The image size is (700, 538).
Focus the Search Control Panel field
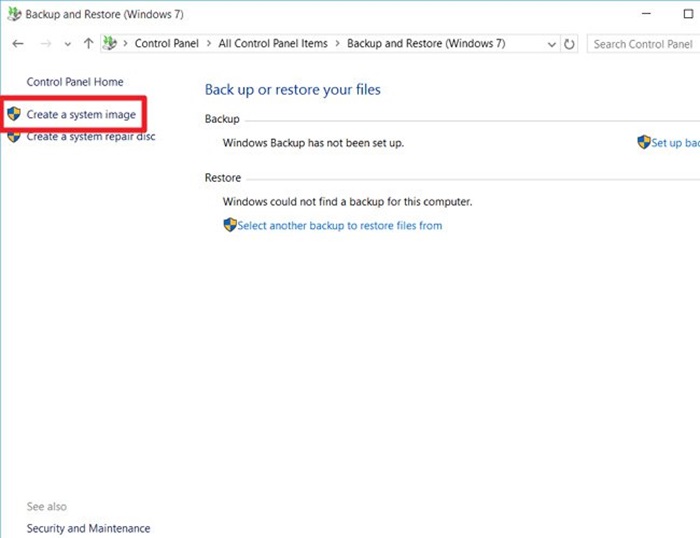click(640, 44)
